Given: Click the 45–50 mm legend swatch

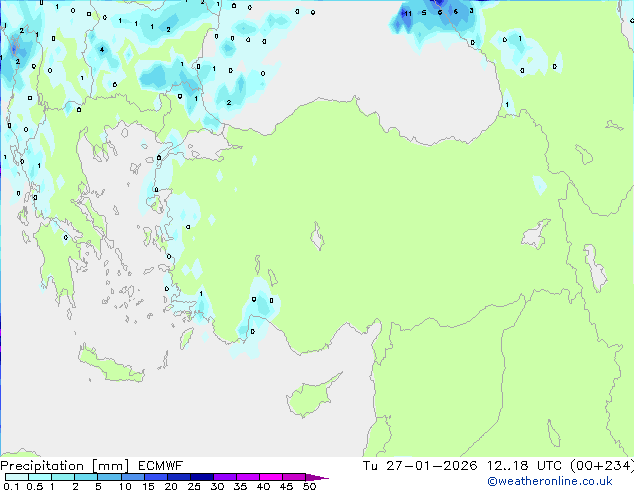Looking at the screenshot, I should 294,477.
